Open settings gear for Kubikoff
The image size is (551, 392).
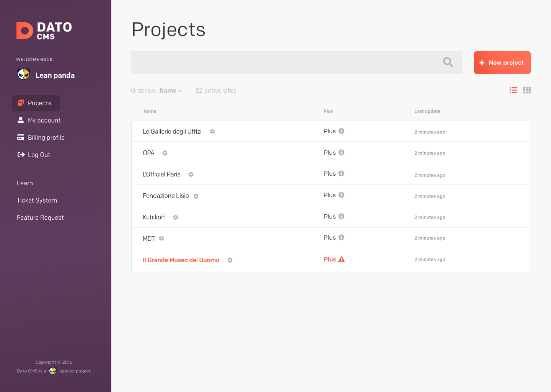pos(176,217)
